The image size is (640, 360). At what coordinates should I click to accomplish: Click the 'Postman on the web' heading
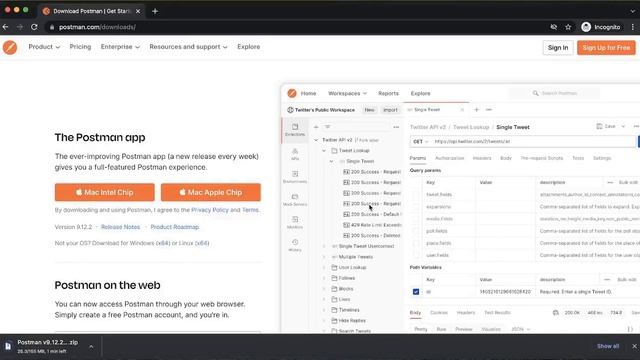tap(107, 285)
